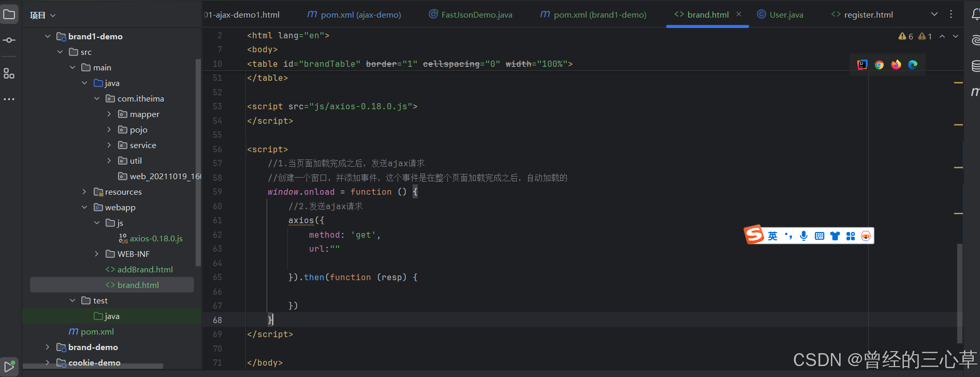
Task: Collapse the com.itheima package
Action: coord(97,98)
